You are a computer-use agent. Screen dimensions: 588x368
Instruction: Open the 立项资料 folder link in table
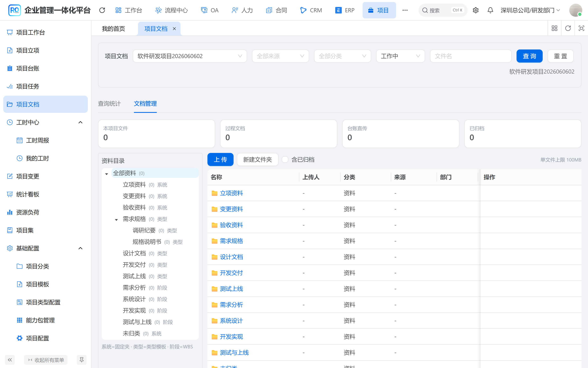(231, 193)
